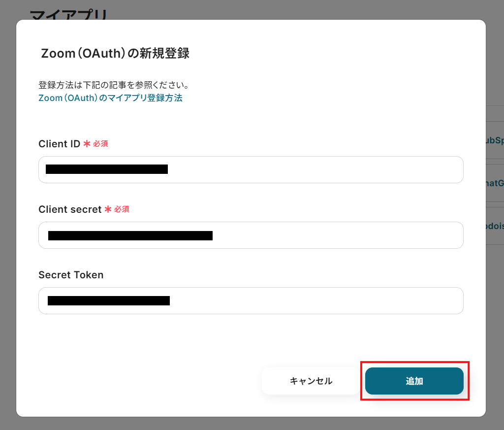Click the 追加 button to add the app
Viewport: 504px width, 430px height.
414,381
